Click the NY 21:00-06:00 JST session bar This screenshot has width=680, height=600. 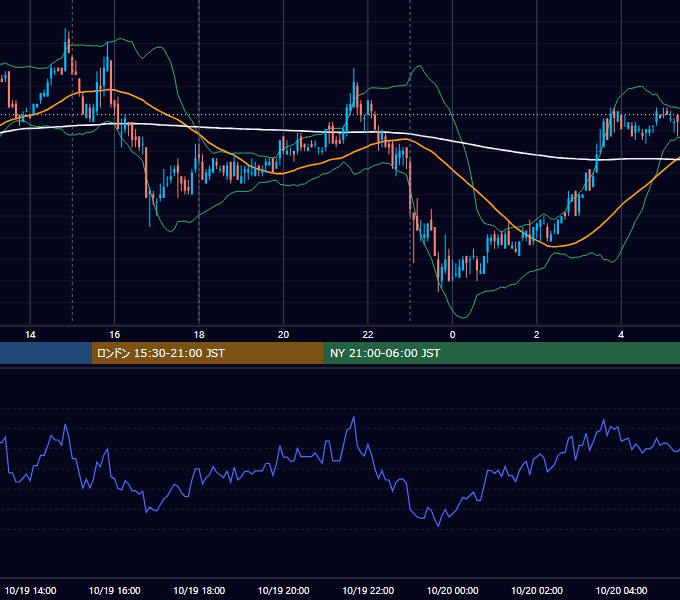click(502, 353)
